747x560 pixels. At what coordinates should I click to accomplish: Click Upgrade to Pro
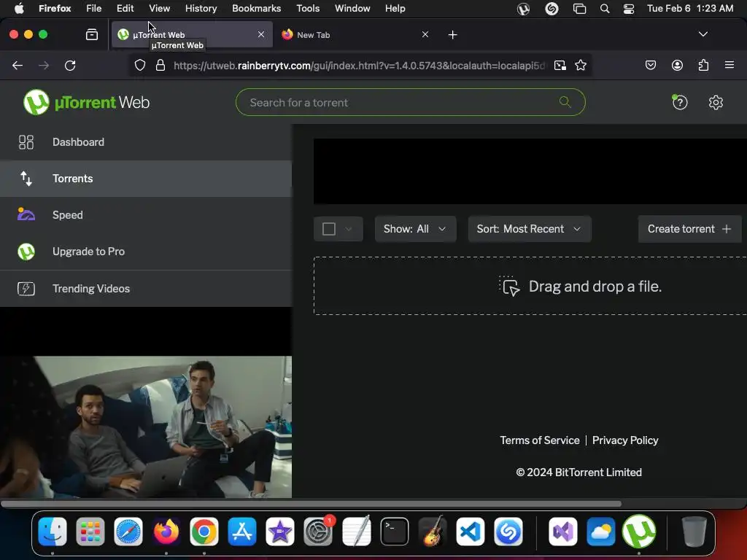click(146, 252)
